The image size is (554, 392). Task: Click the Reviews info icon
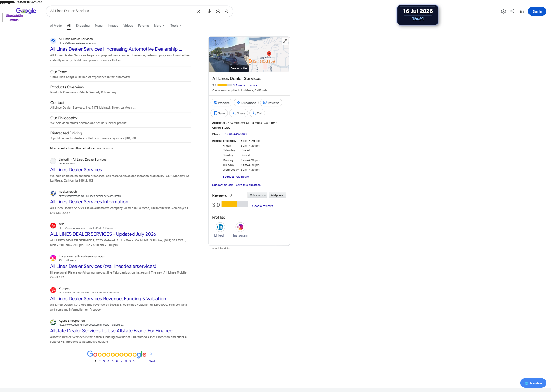click(x=230, y=195)
